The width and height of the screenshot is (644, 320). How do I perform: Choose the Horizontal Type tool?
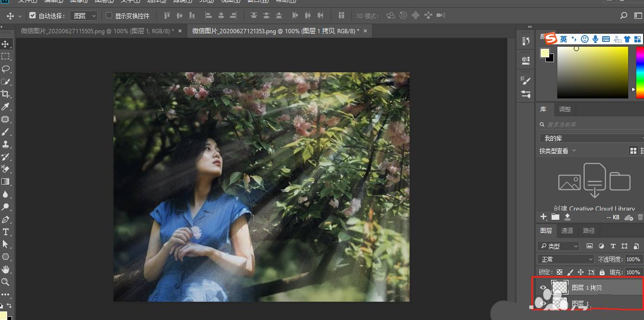(6, 232)
